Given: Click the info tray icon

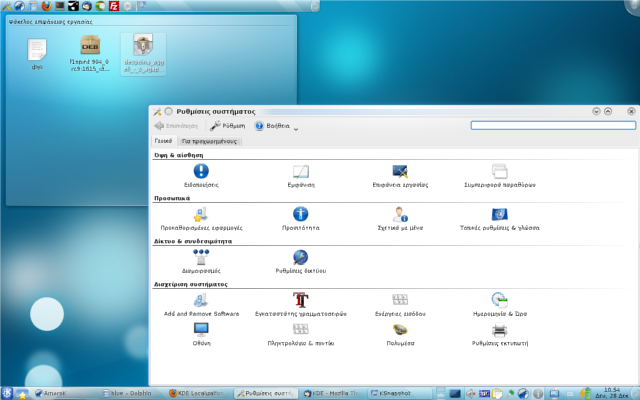Looking at the screenshot, I should (x=538, y=393).
